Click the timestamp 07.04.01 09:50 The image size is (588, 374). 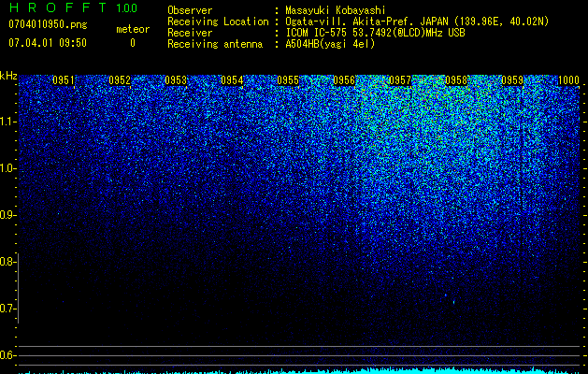[x=48, y=43]
